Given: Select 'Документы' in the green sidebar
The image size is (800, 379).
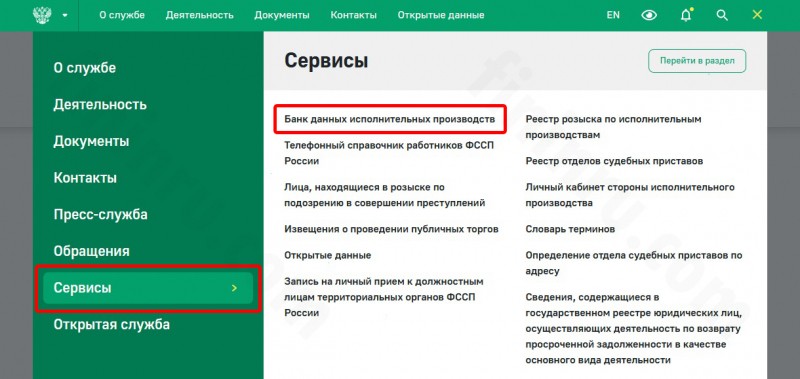Looking at the screenshot, I should click(91, 141).
